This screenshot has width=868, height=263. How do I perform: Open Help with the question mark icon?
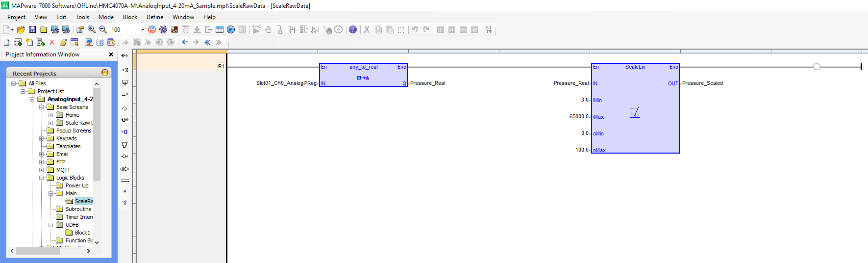[x=353, y=30]
